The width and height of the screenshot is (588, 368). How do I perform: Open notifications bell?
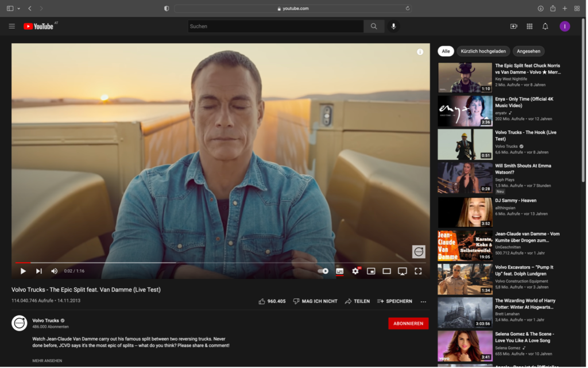[x=546, y=26]
